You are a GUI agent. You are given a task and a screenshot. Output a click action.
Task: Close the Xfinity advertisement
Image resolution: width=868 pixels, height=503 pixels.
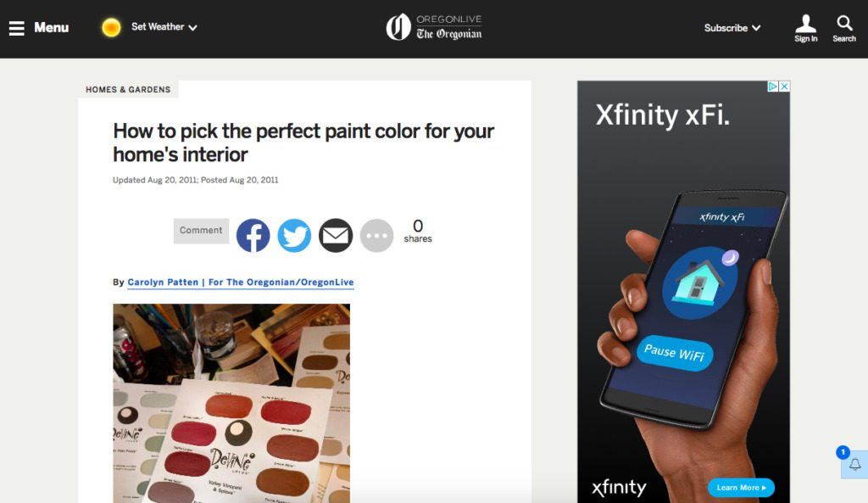(x=784, y=87)
